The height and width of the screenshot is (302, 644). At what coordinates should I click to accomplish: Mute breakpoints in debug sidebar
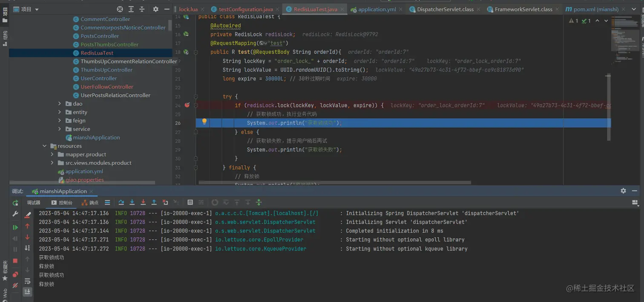(15, 285)
